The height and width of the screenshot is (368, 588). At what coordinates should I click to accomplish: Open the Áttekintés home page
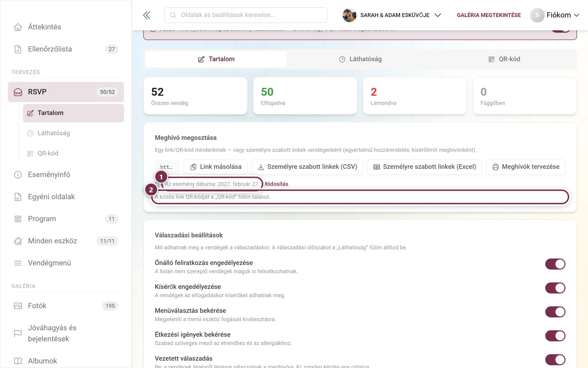66,27
